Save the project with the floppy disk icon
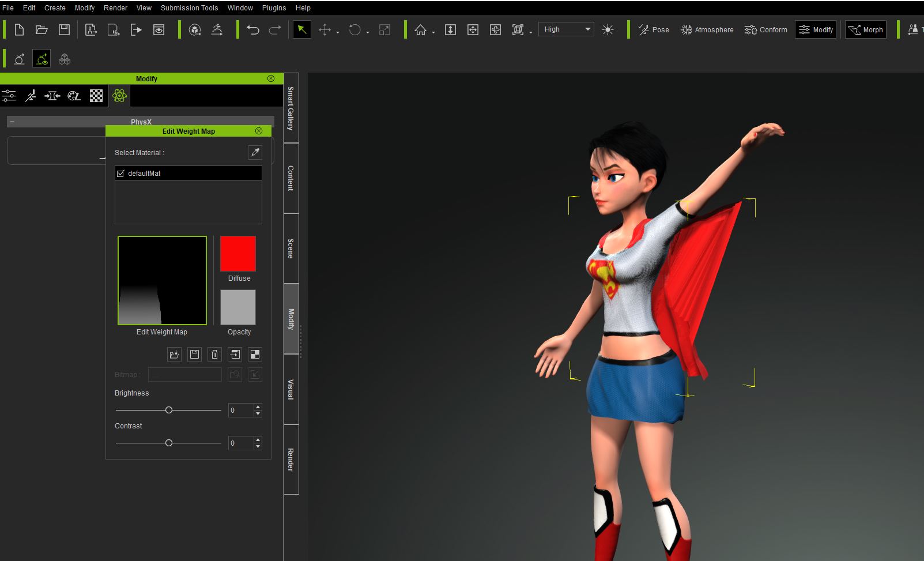The width and height of the screenshot is (924, 561). [64, 30]
